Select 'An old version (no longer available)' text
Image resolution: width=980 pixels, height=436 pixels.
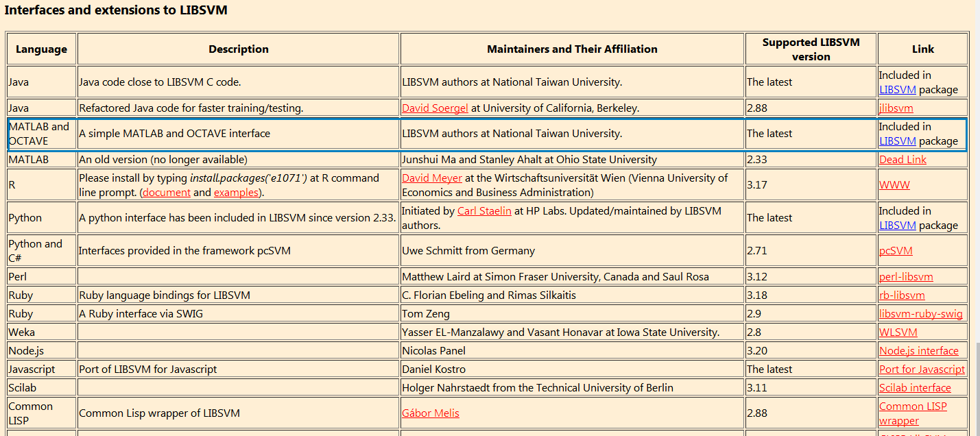163,159
